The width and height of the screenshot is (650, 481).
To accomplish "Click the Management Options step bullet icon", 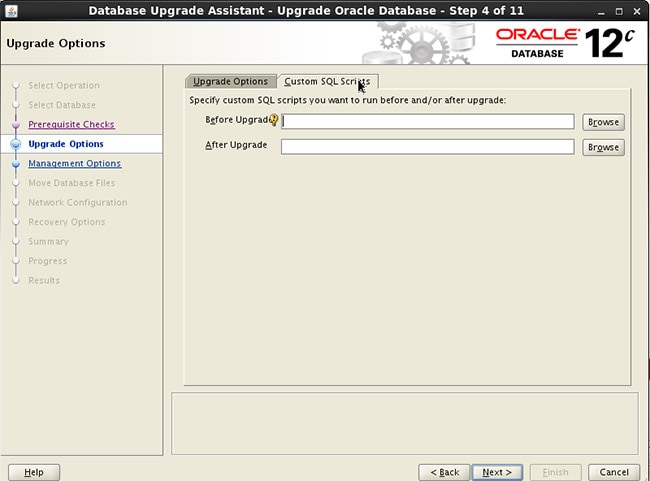I will coord(16,164).
